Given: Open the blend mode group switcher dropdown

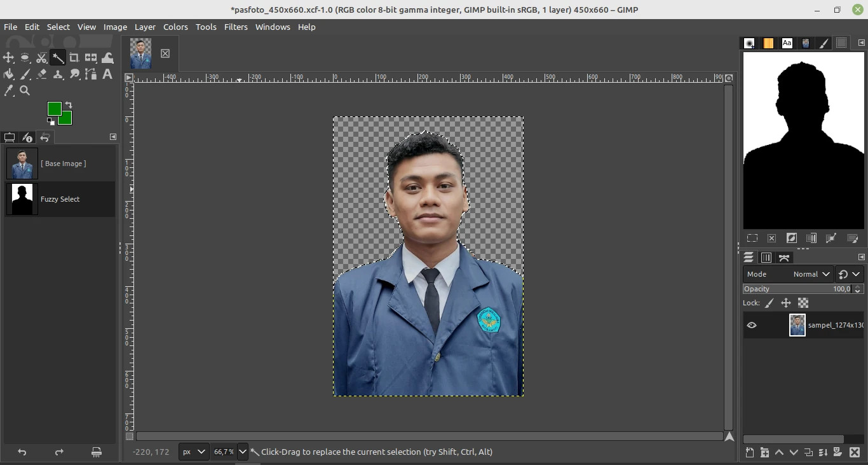Looking at the screenshot, I should pos(850,274).
